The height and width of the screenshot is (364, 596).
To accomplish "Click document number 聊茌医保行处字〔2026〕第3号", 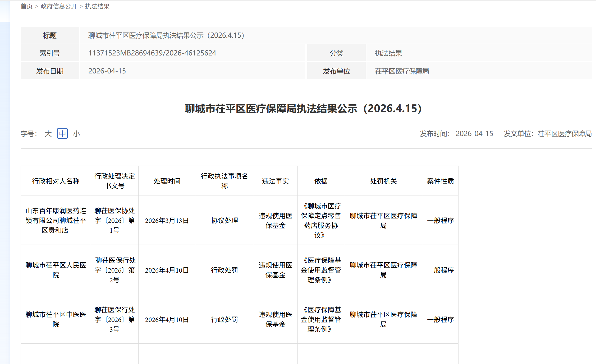I will 114,319.
